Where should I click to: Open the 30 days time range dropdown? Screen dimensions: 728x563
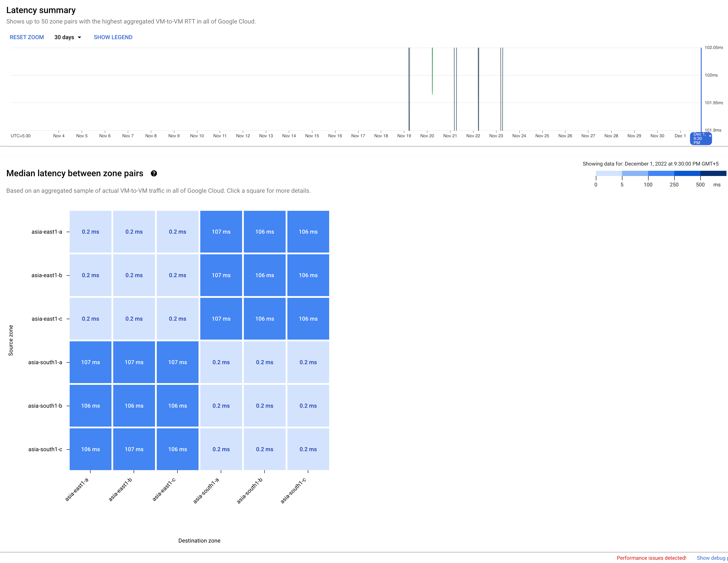(68, 37)
